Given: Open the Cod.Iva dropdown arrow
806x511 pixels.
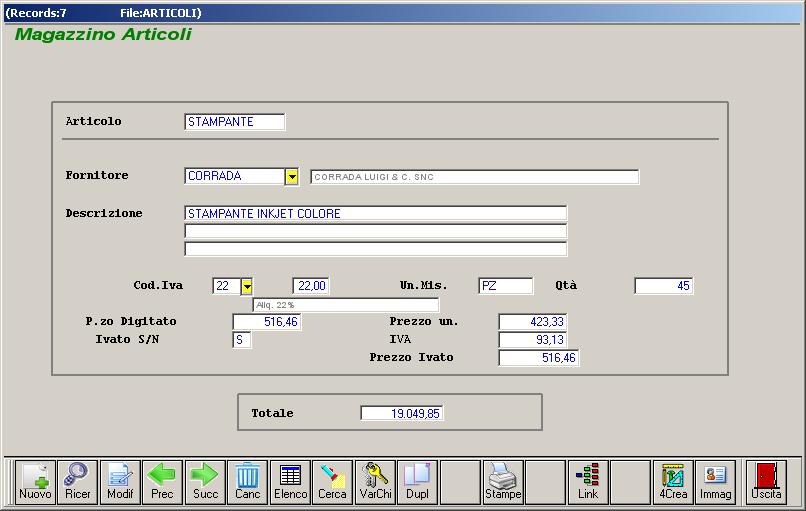Looking at the screenshot, I should 246,286.
